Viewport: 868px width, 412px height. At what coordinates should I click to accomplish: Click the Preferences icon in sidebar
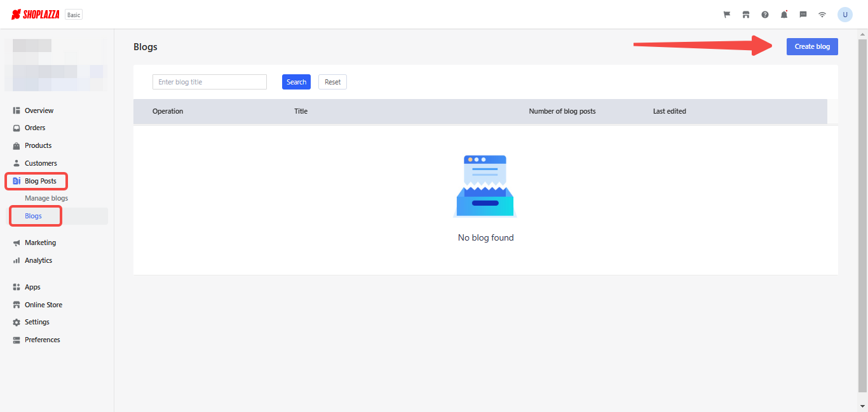tap(17, 340)
